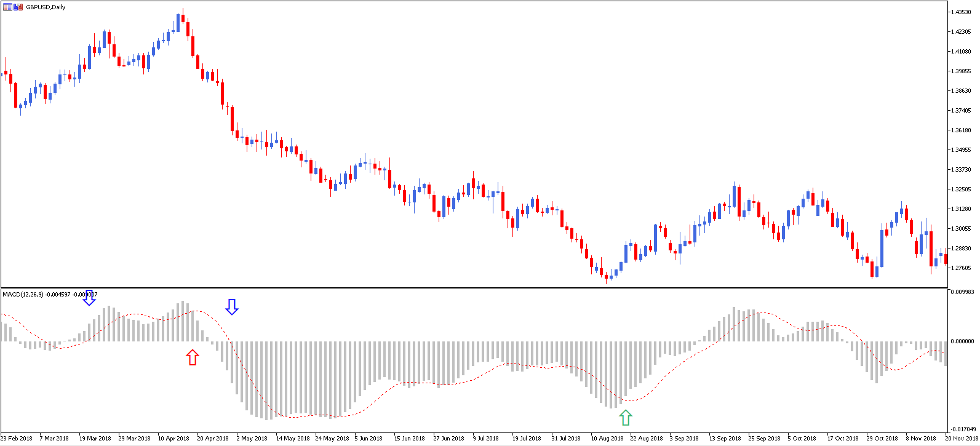Select the 23 Feb 2018 date label
This screenshot has width=980, height=446.
click(x=17, y=439)
